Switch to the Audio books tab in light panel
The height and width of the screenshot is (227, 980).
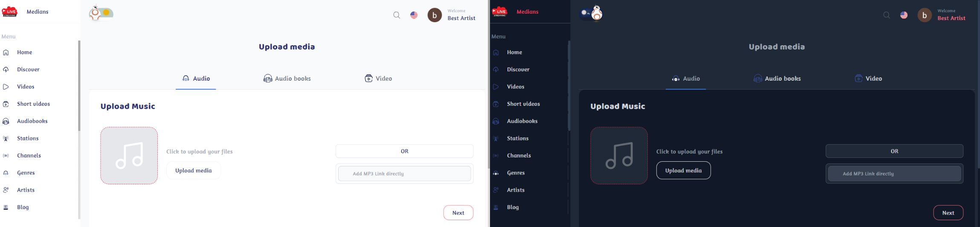tap(287, 79)
